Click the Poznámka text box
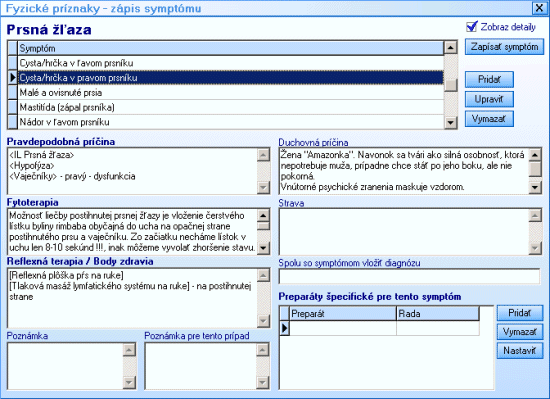550x399 pixels. [x=66, y=366]
